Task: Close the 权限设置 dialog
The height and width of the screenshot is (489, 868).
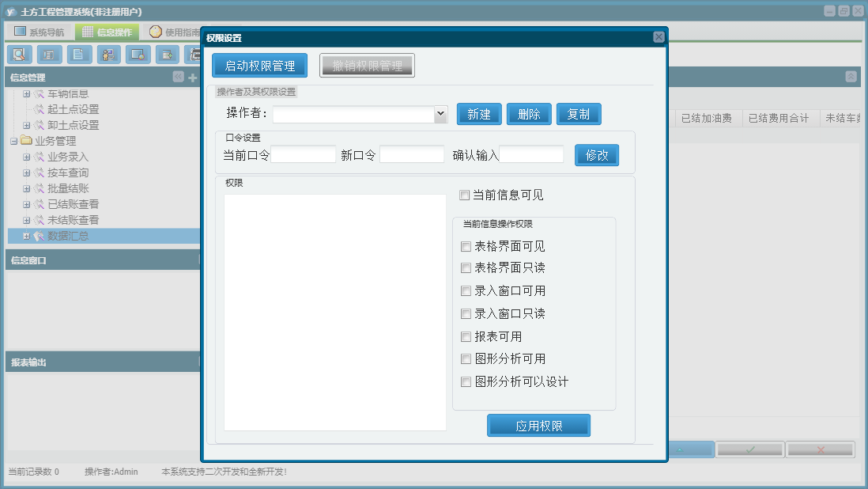Action: (659, 37)
